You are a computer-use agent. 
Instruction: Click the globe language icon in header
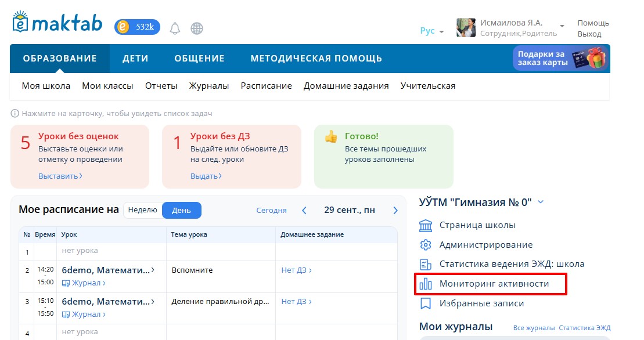pos(197,27)
